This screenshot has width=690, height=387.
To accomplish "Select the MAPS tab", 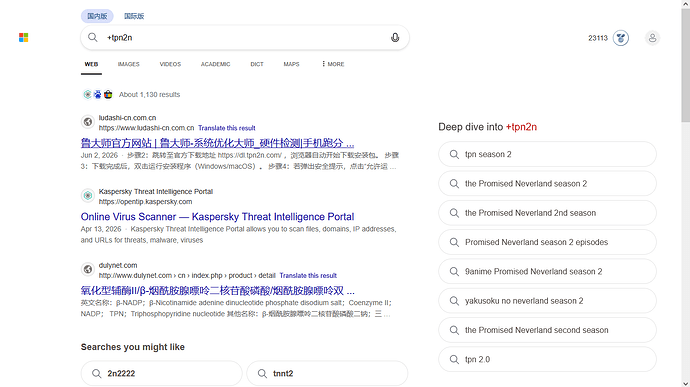I will click(x=291, y=64).
